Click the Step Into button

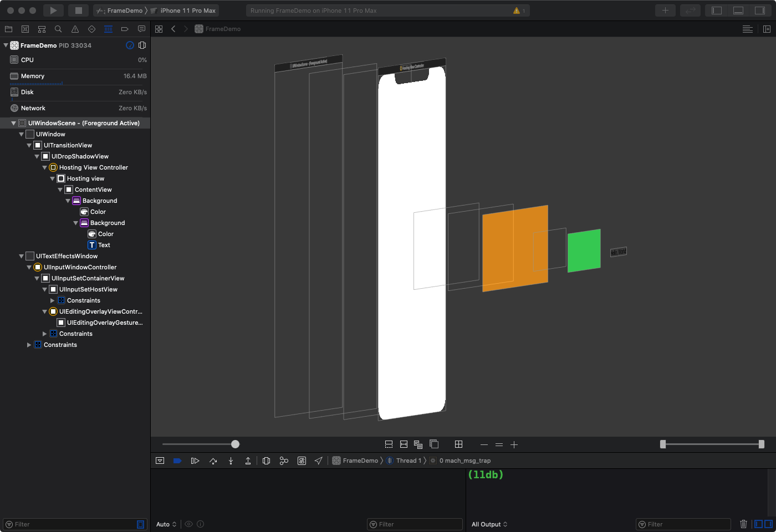(x=231, y=461)
